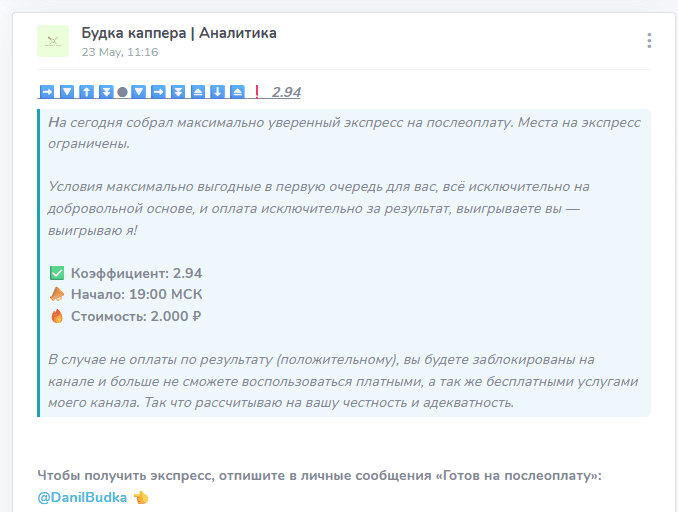Image resolution: width=678 pixels, height=512 pixels.
Task: Click the pointing hand emoji after @DanilBudka
Action: tap(141, 498)
